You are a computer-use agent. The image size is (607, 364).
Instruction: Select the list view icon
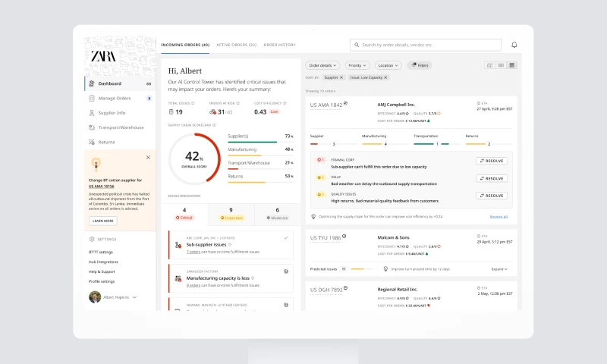[x=512, y=65]
